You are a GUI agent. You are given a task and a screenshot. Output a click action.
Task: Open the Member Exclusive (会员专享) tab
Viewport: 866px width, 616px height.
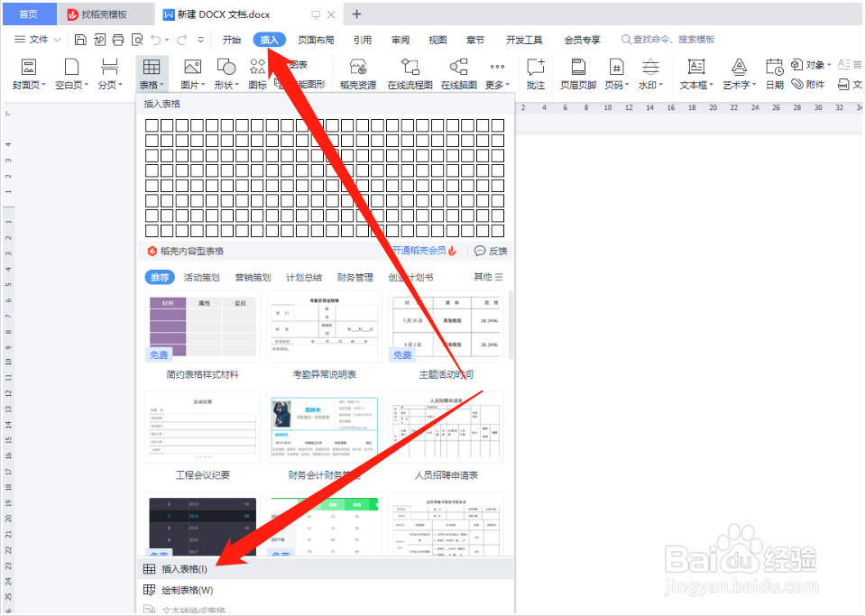(x=582, y=40)
